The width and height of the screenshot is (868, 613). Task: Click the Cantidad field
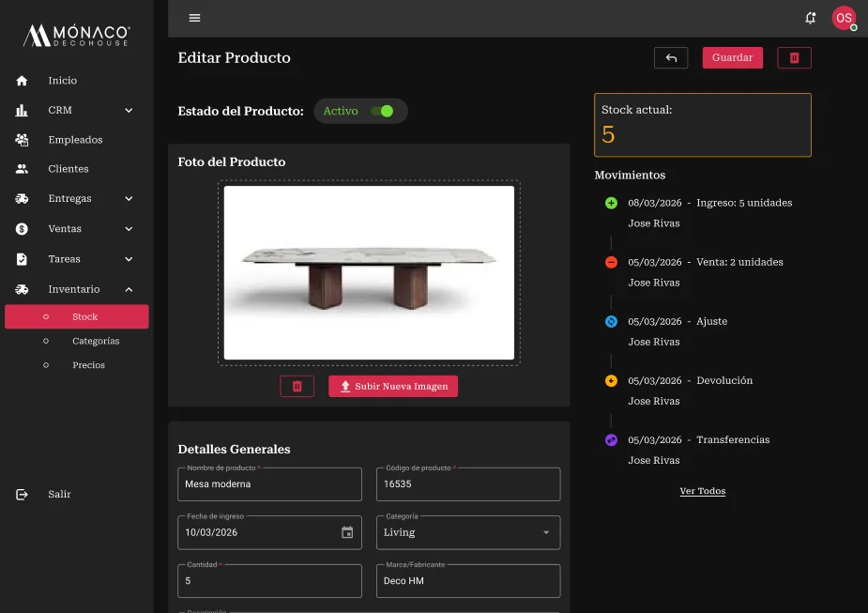point(269,581)
